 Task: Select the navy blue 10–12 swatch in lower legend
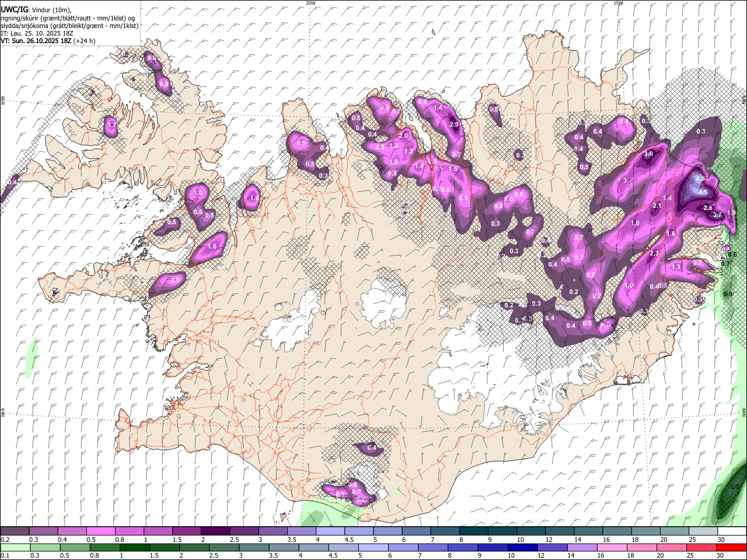(x=522, y=547)
